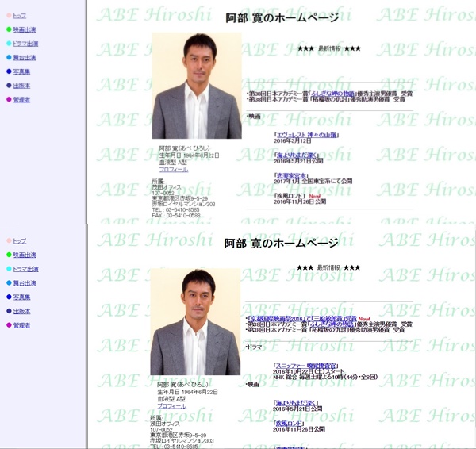This screenshot has height=449, width=476.
Task: Click the portrait photo in the upper page
Action: pos(197,86)
